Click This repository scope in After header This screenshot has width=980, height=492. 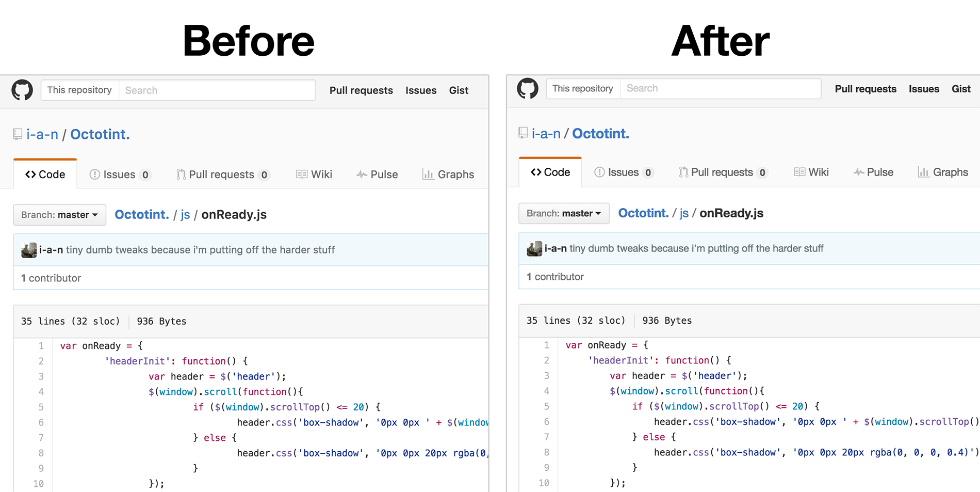(583, 88)
